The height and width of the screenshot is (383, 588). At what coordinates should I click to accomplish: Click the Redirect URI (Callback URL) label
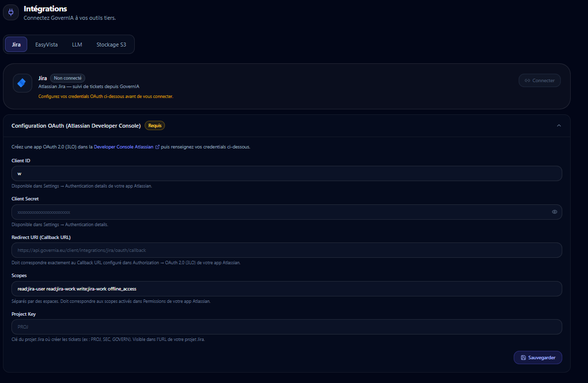coord(41,237)
